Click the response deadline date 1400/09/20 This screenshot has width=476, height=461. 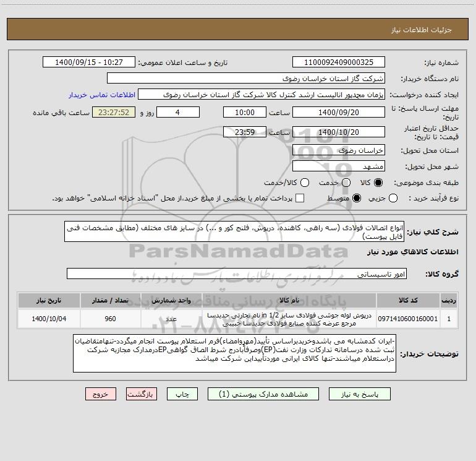click(339, 112)
